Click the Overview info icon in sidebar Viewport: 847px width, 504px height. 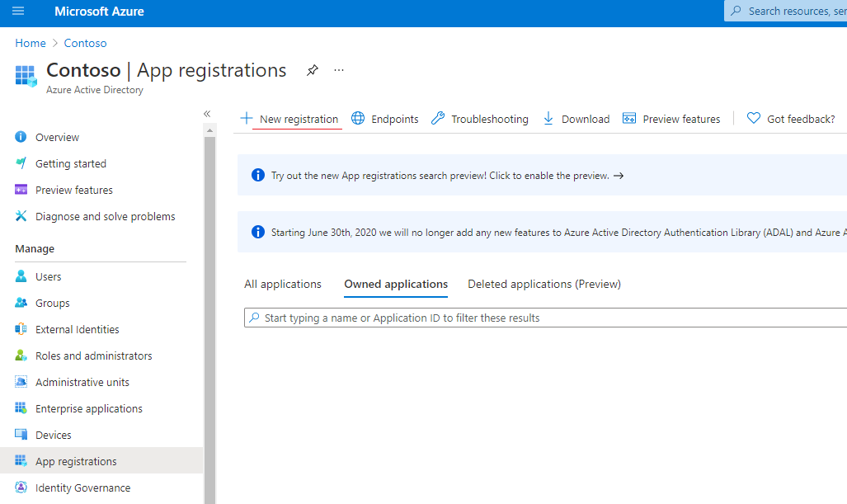pyautogui.click(x=21, y=137)
